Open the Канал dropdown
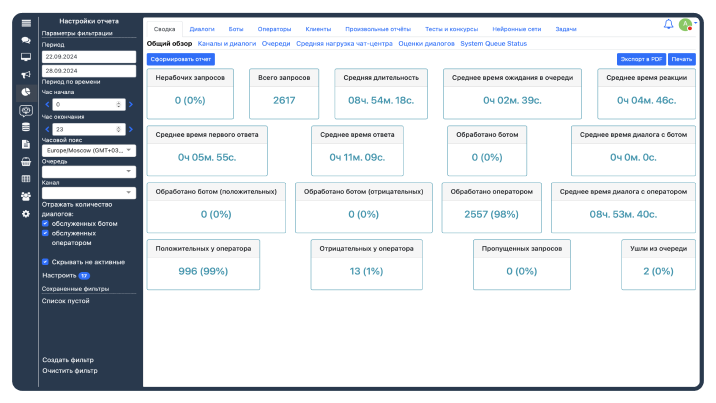 (x=89, y=193)
